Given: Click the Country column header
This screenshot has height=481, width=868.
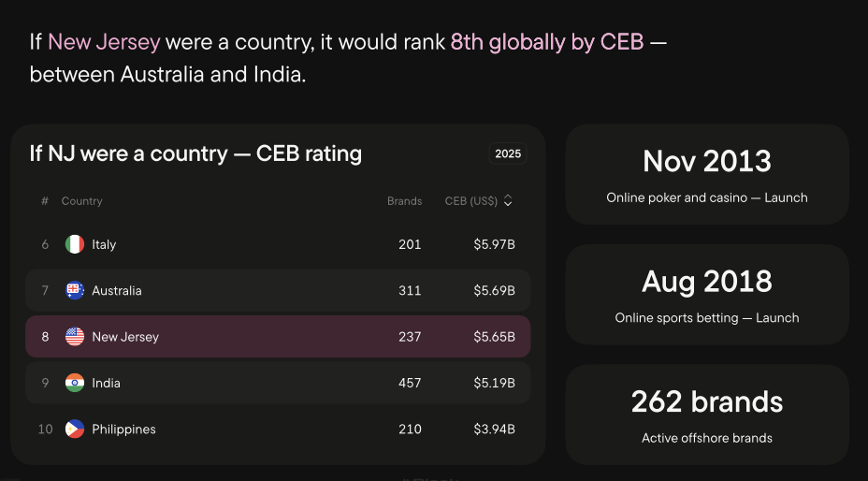Looking at the screenshot, I should tap(82, 201).
